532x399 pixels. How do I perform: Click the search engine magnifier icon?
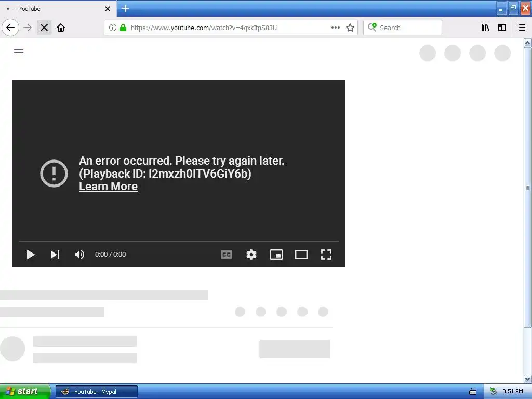tap(372, 27)
